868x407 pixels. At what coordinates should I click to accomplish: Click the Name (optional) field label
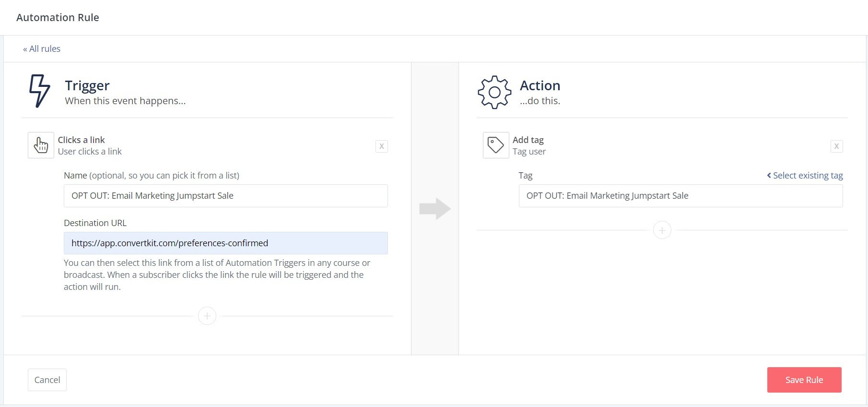(x=152, y=176)
